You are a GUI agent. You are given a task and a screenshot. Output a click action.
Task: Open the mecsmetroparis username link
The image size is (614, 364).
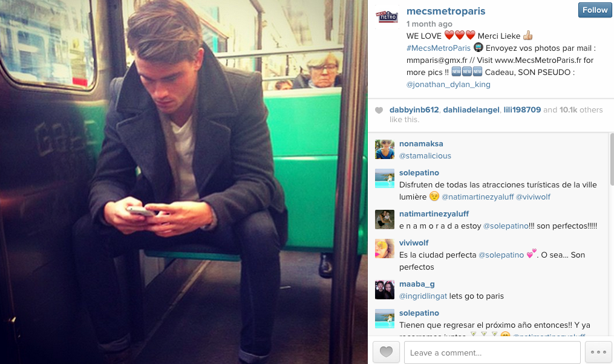pos(446,11)
